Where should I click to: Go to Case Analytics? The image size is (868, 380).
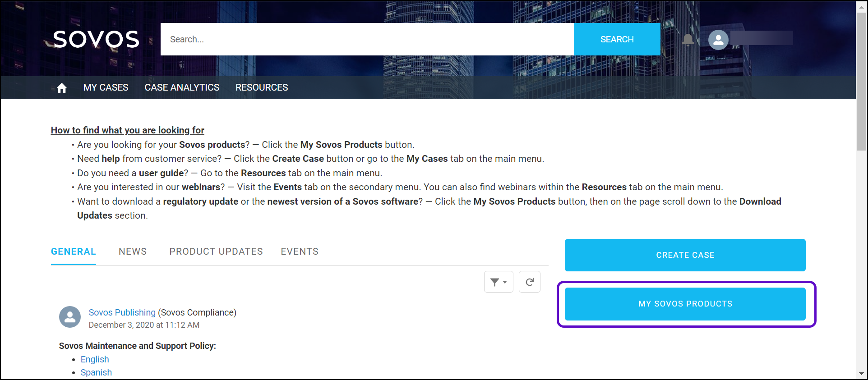tap(182, 87)
